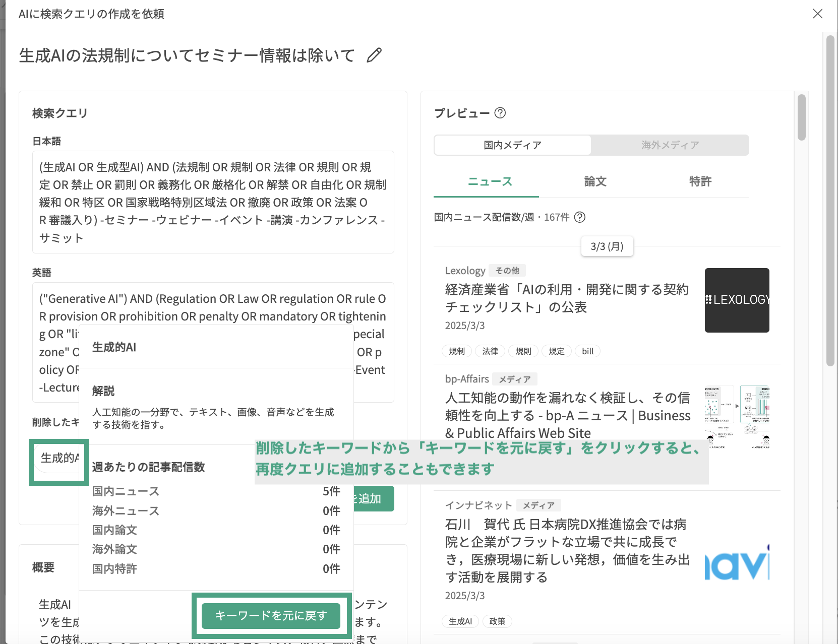Viewport: 838px width, 644px height.
Task: Click the LEXOLOGY logo thumbnail
Action: coord(737,300)
